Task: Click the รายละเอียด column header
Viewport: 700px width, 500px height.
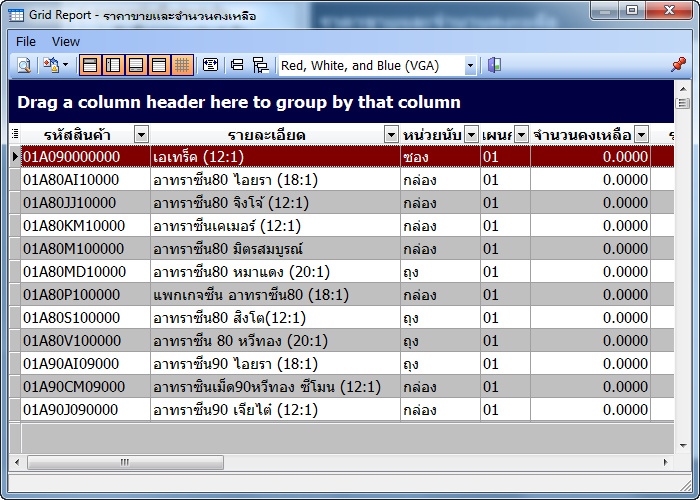Action: click(266, 135)
